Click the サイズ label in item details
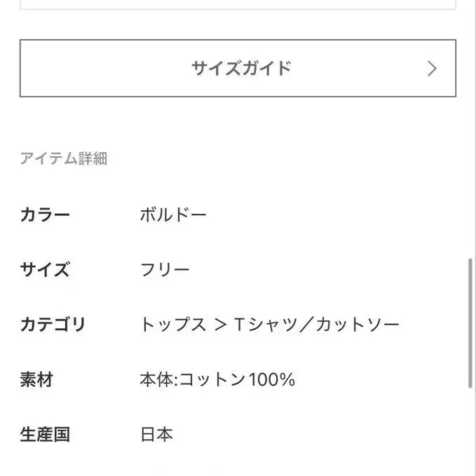 [45, 269]
